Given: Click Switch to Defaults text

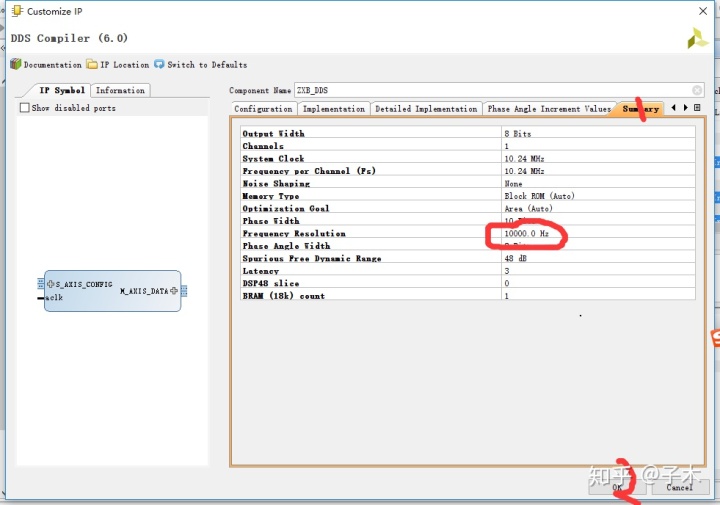Looking at the screenshot, I should pyautogui.click(x=207, y=65).
